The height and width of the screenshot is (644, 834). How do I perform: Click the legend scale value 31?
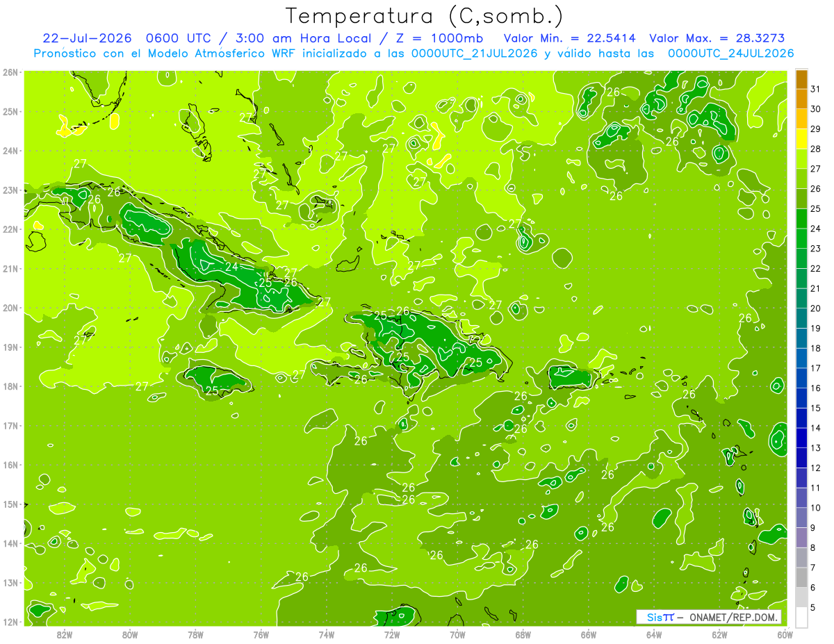click(x=815, y=89)
